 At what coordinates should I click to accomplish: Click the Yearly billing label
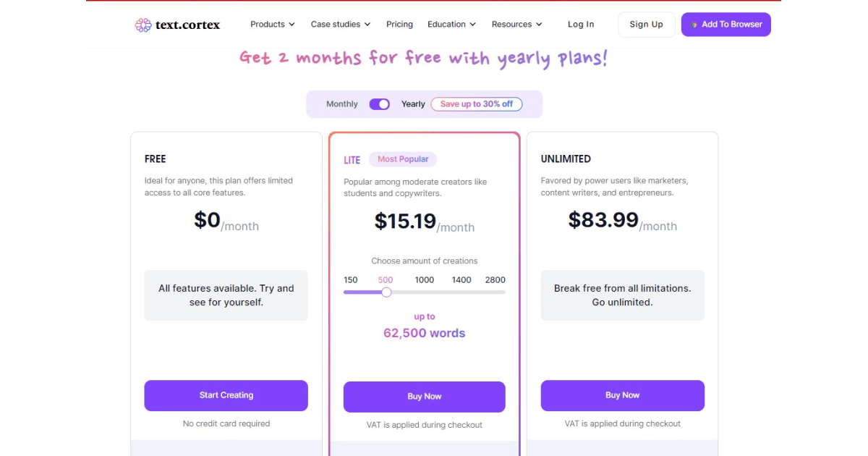coord(412,104)
